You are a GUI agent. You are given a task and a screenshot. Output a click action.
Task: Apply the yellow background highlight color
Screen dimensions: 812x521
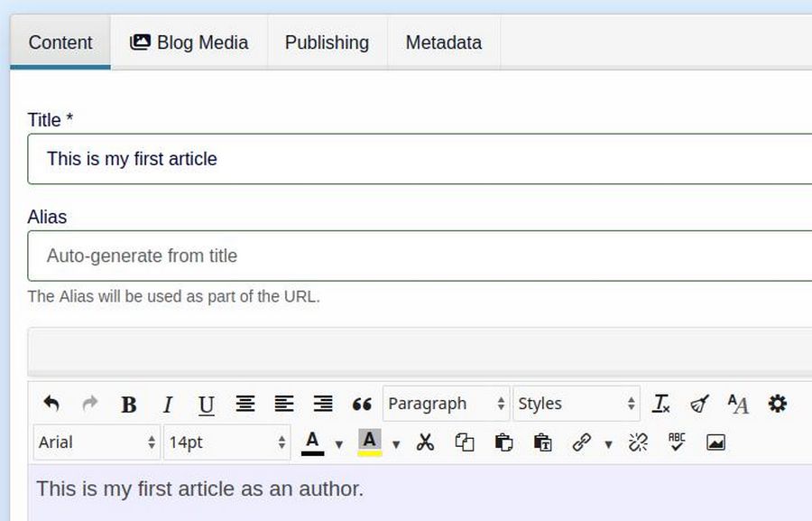pyautogui.click(x=369, y=442)
